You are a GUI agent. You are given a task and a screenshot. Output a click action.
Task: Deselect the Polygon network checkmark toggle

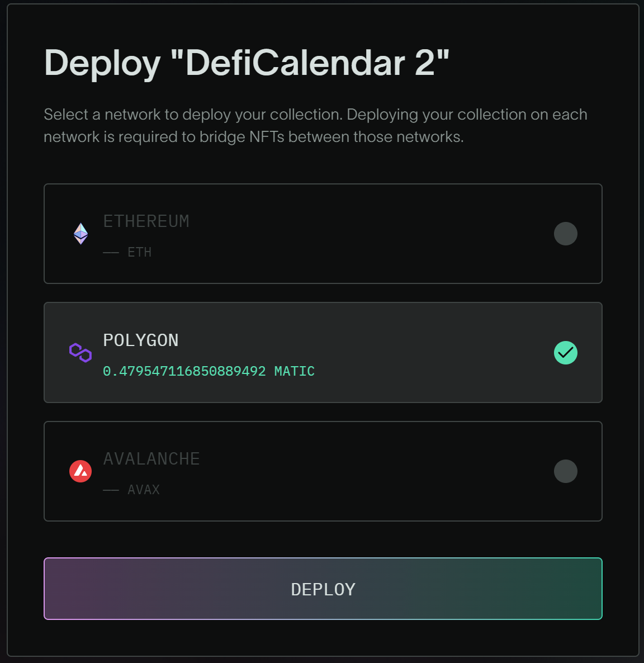point(566,353)
